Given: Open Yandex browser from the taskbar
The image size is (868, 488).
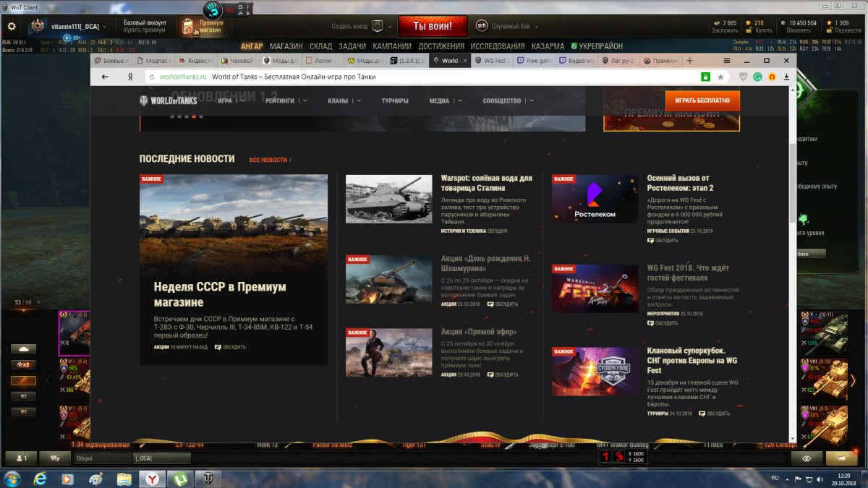Looking at the screenshot, I should pyautogui.click(x=152, y=478).
